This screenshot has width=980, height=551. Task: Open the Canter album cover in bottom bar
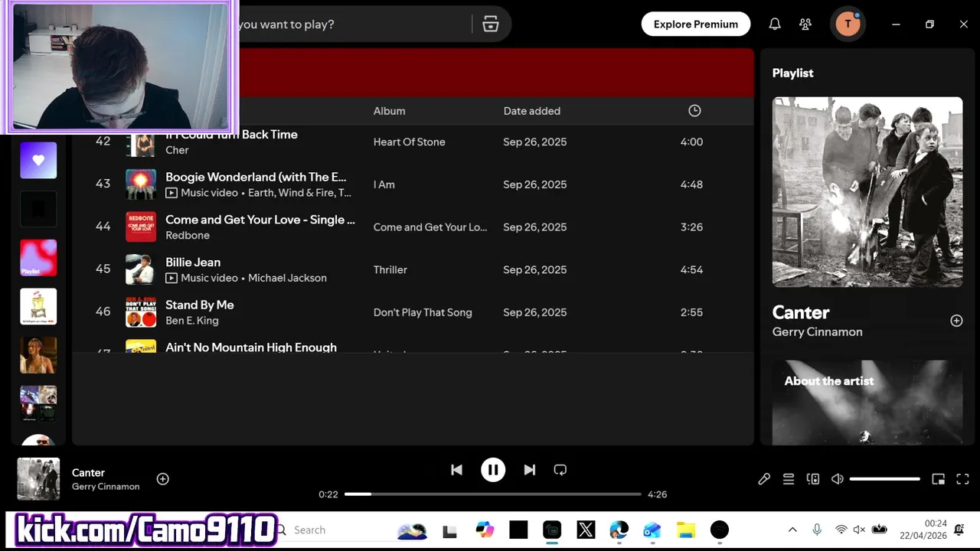(38, 479)
